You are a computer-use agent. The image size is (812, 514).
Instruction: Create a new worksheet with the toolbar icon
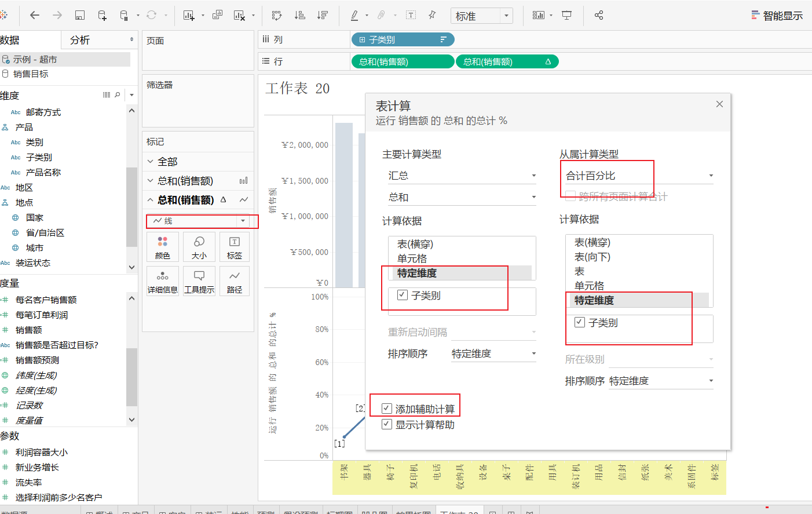click(x=189, y=15)
